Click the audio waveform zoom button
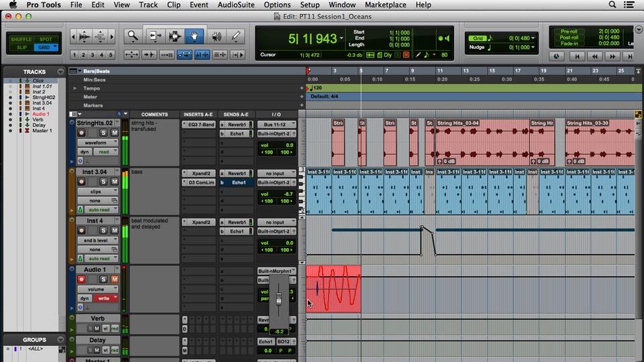This screenshot has width=644, height=362. coord(85,36)
